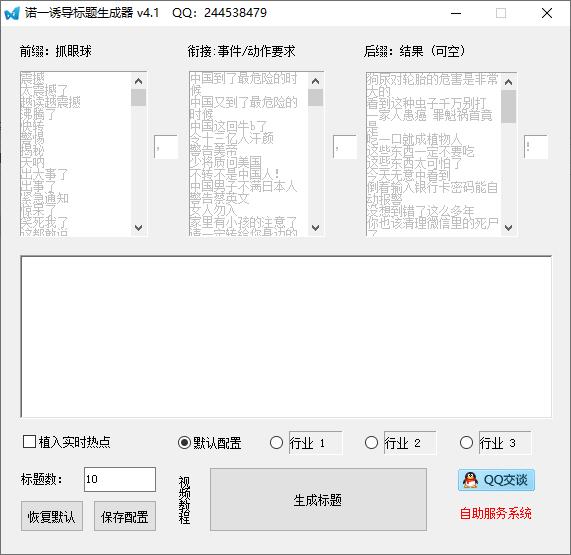Click 笑死我了 in the prefix list
This screenshot has width=571, height=555.
tap(44, 223)
